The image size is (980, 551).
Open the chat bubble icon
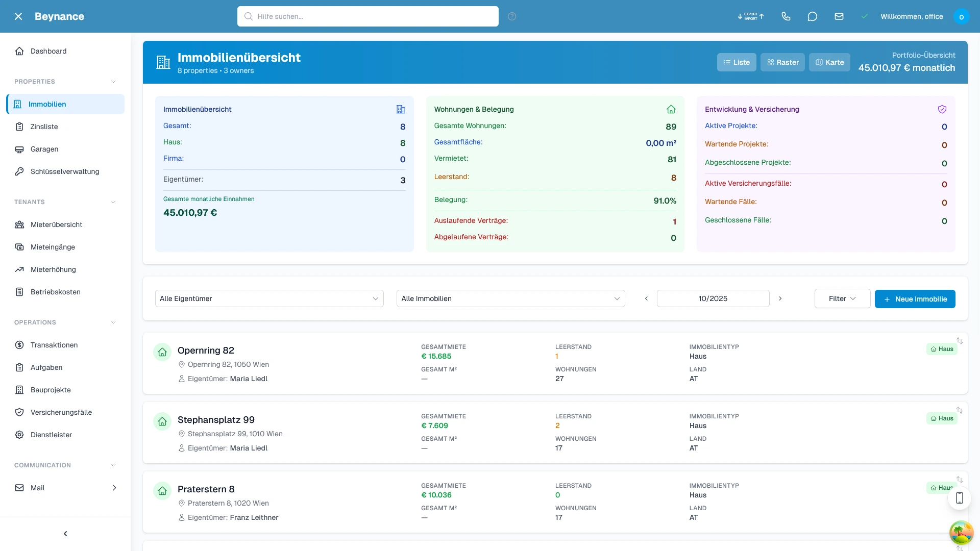coord(813,16)
